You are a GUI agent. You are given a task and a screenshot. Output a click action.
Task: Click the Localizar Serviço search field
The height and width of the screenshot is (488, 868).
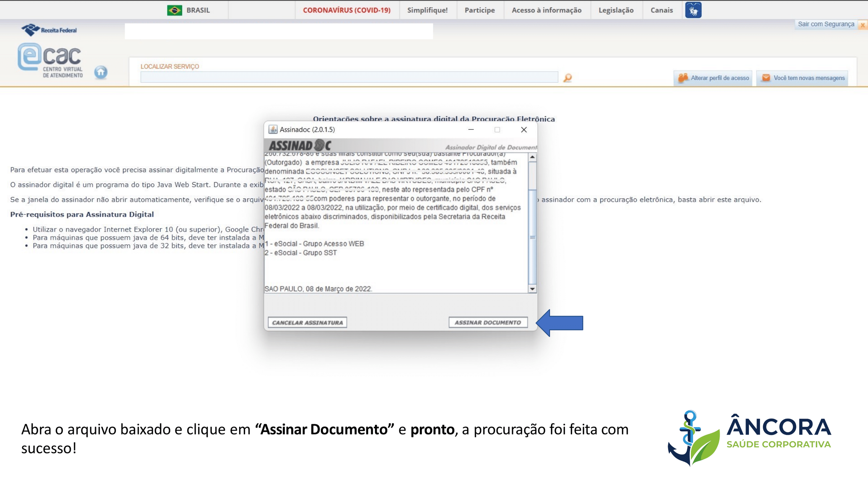[349, 77]
